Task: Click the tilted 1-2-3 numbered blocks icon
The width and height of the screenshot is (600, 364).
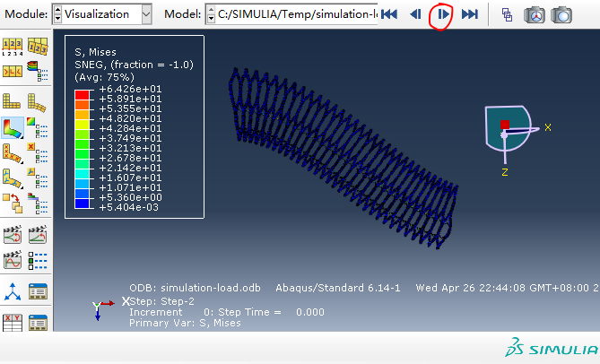Action: 38,47
